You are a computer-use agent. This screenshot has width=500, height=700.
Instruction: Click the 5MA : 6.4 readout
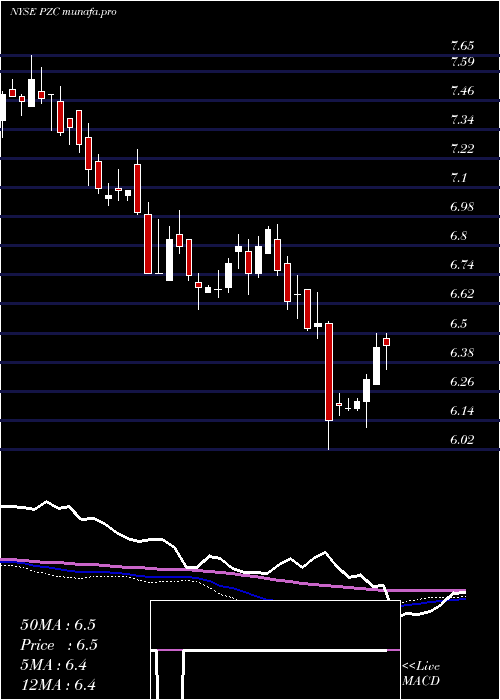[x=54, y=665]
